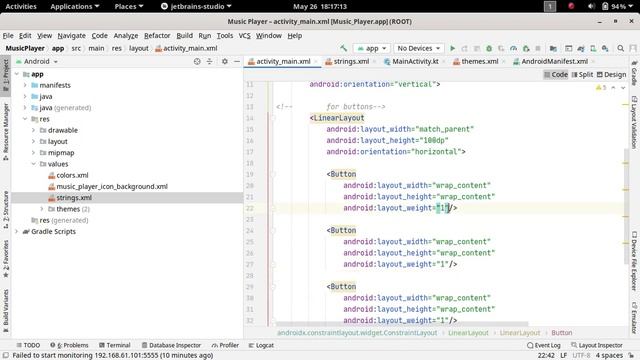Open the Refactor menu
Image resolution: width=640 pixels, height=360 pixels.
pos(157,36)
